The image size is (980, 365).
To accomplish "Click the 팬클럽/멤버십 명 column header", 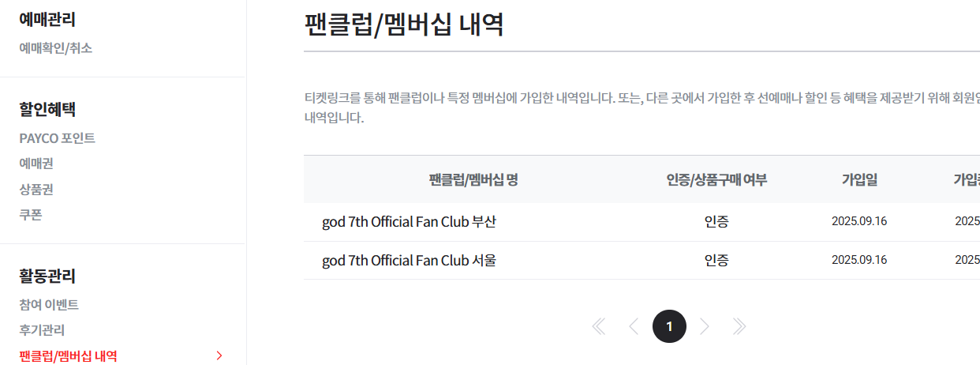I will 473,180.
